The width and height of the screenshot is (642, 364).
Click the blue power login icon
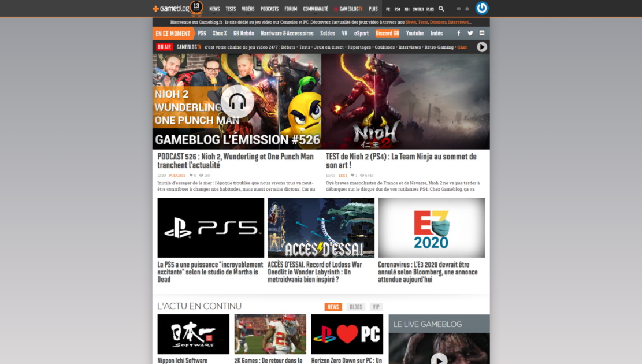click(482, 8)
